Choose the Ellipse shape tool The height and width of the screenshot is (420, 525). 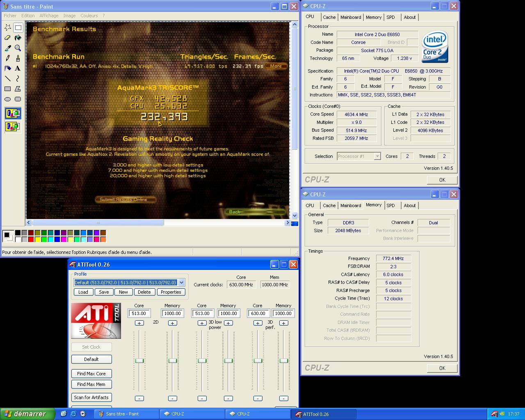click(x=8, y=99)
